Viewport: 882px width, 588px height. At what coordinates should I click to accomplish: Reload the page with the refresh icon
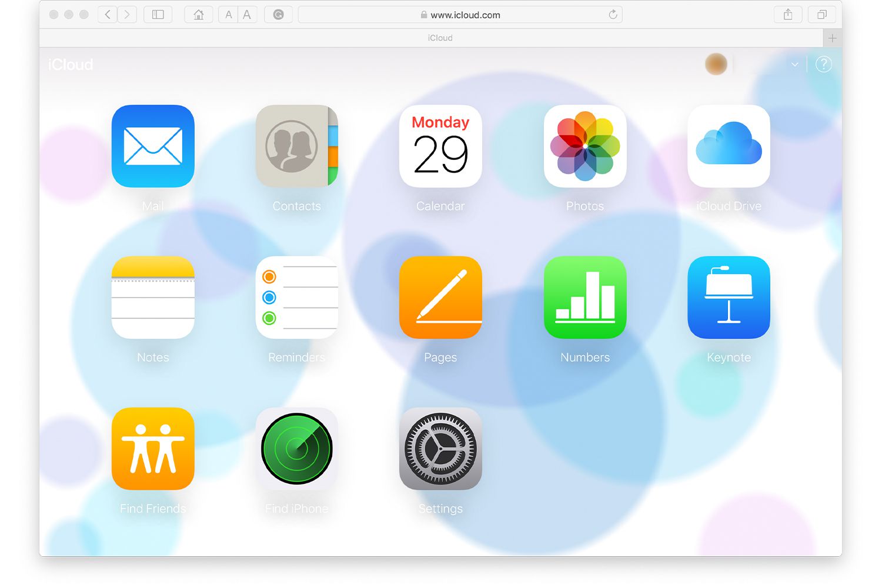[613, 15]
